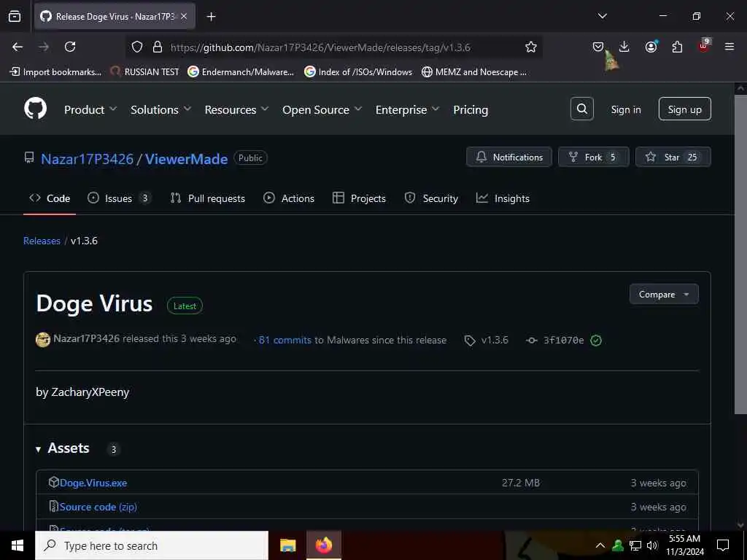Go to the Releases breadcrumb link
Image resolution: width=747 pixels, height=560 pixels.
[42, 241]
